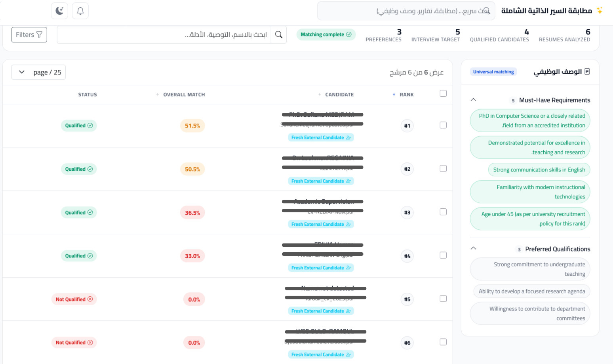The height and width of the screenshot is (364, 613).
Task: Collapse Preferred Qualifications section
Action: point(473,248)
